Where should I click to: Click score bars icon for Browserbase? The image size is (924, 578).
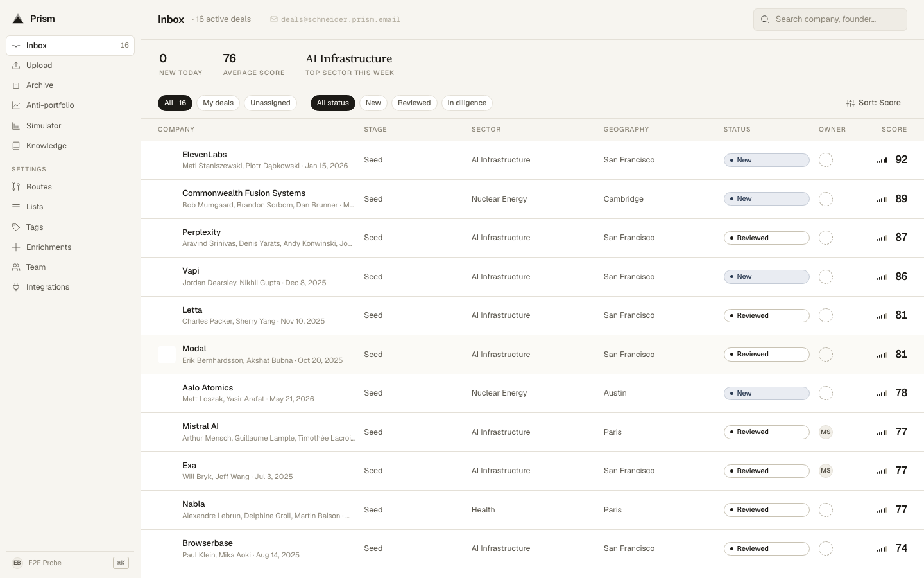coord(882,549)
